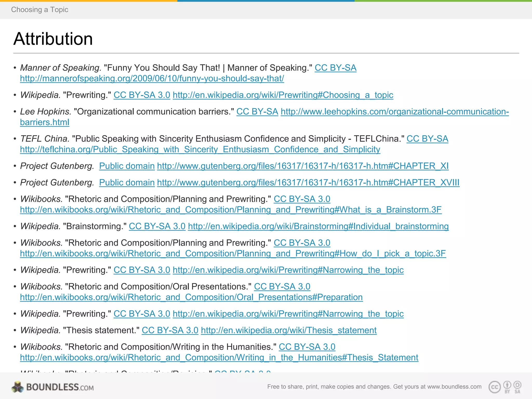
Task: Open the Wikipedia Prewriting Choosing_a_topic link
Action: 283,95
